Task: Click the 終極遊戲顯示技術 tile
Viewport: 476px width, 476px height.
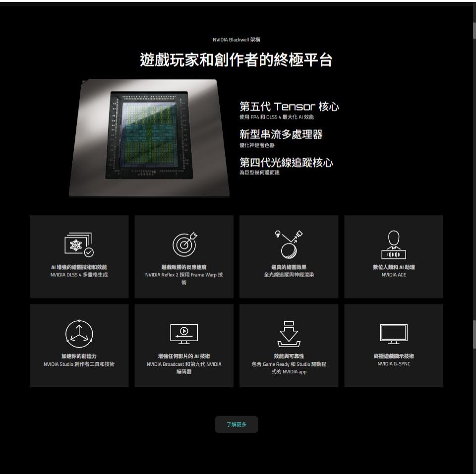Action: [393, 345]
